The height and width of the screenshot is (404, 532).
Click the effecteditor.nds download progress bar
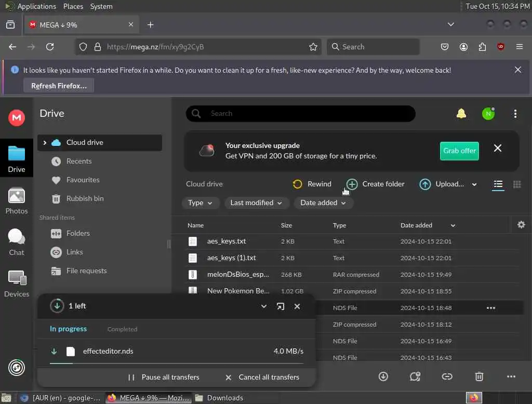(177, 363)
